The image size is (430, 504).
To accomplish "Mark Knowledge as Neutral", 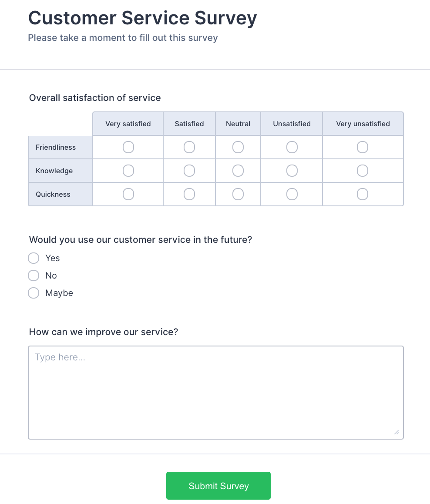I will click(x=238, y=171).
